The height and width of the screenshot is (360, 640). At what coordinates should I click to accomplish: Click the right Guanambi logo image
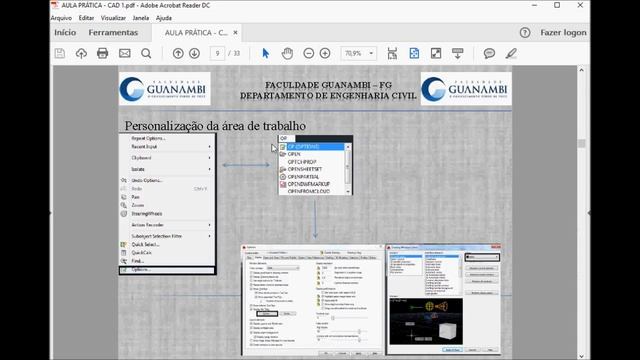466,89
